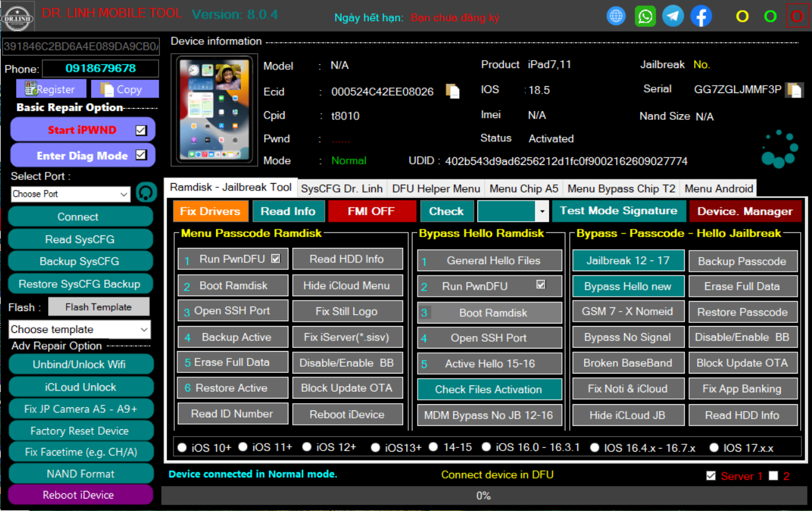812x511 pixels.
Task: Click Backup SysCFG button
Action: pyautogui.click(x=81, y=261)
